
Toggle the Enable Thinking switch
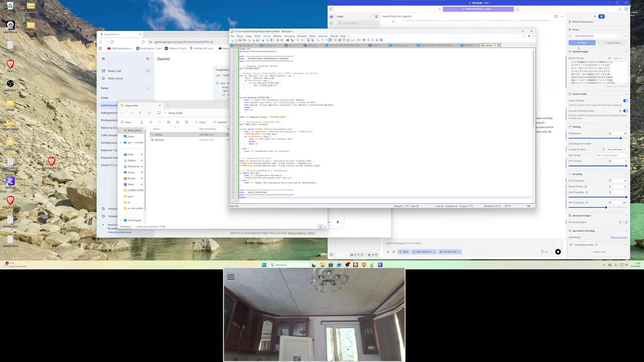pyautogui.click(x=625, y=101)
